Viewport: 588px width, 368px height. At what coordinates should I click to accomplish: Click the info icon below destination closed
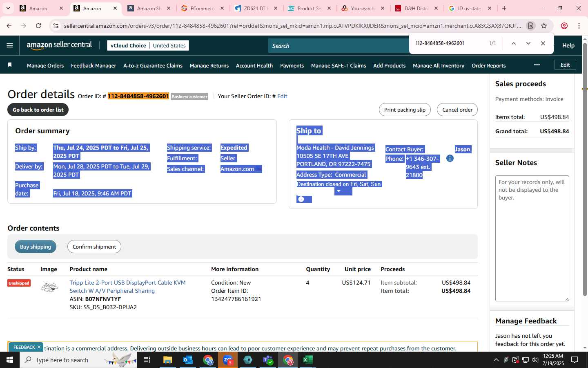(x=301, y=199)
